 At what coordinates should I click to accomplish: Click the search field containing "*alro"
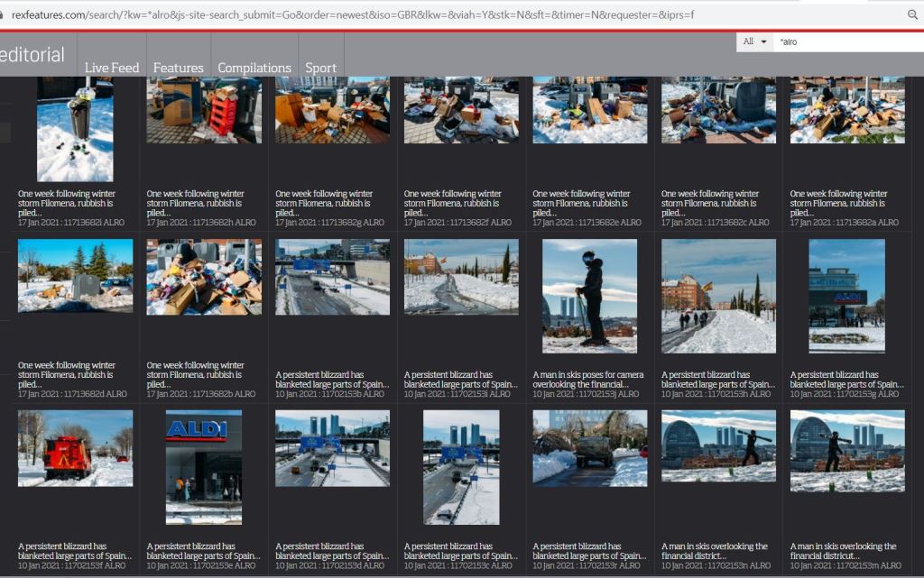pos(846,41)
